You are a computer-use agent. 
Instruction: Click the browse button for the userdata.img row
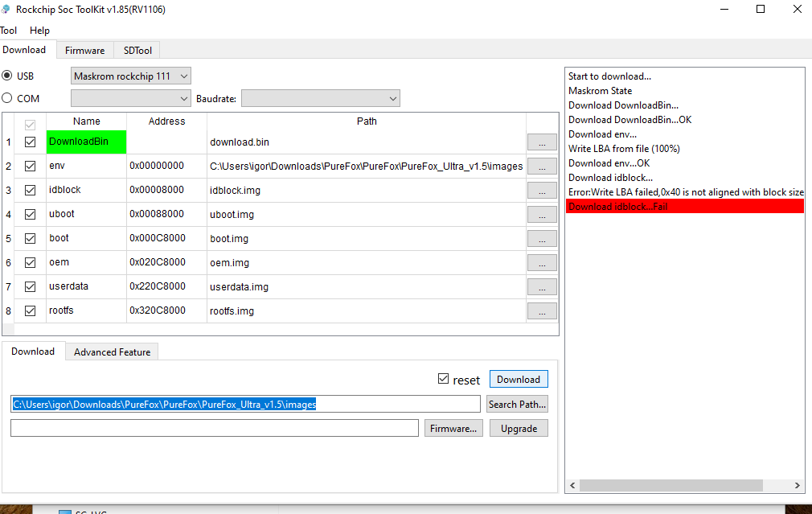[542, 287]
